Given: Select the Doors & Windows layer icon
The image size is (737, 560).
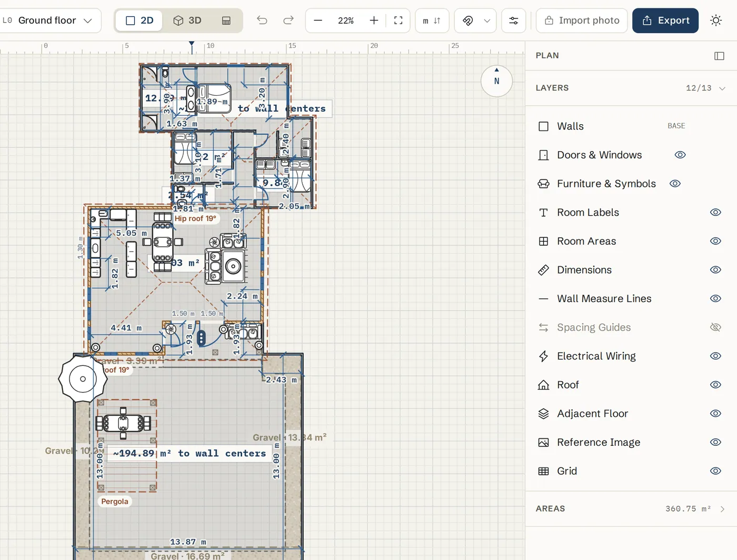Looking at the screenshot, I should (544, 155).
